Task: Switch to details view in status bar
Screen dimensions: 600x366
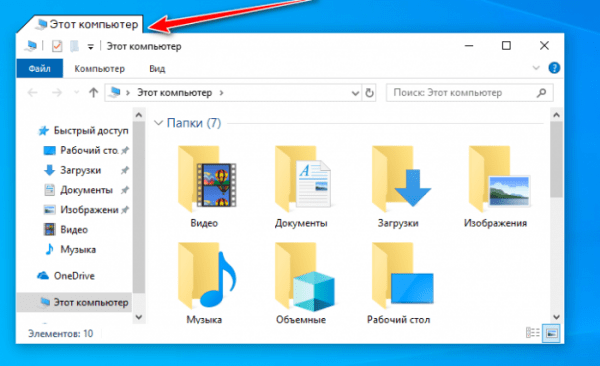Action: pyautogui.click(x=533, y=333)
